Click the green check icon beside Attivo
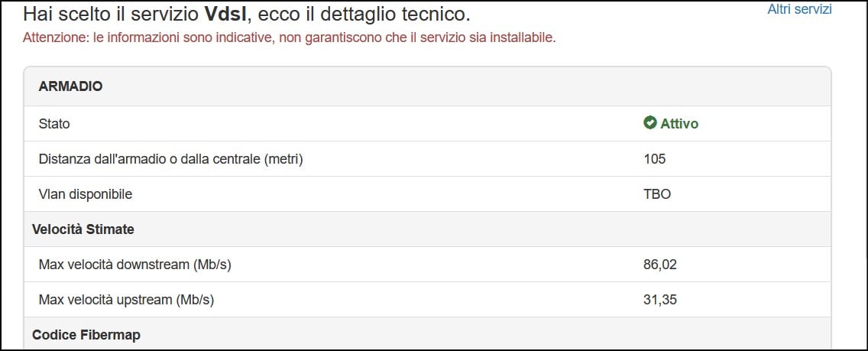This screenshot has width=868, height=351. [x=650, y=123]
